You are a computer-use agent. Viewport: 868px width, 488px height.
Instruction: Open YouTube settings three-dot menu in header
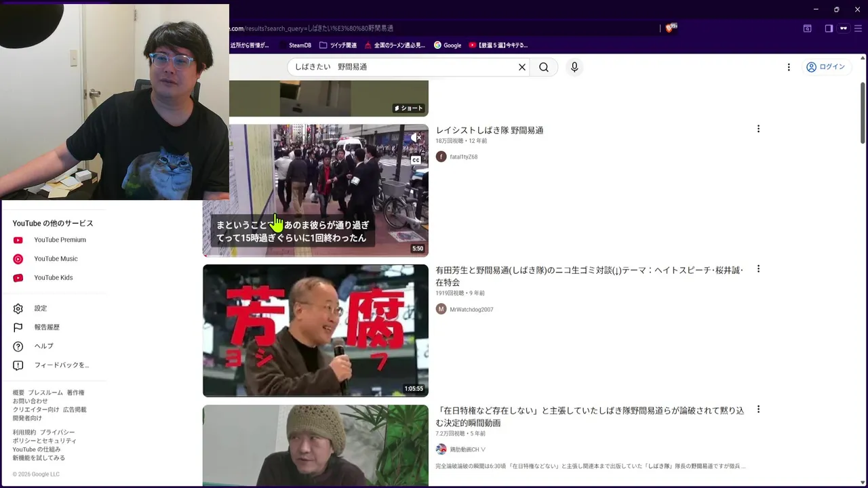(x=789, y=67)
